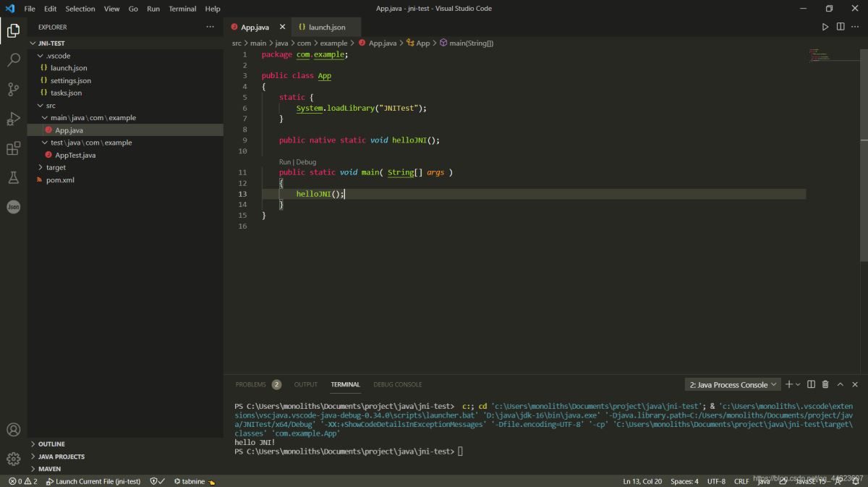Click the Debug CodeLens link above main
This screenshot has width=868, height=487.
point(306,162)
